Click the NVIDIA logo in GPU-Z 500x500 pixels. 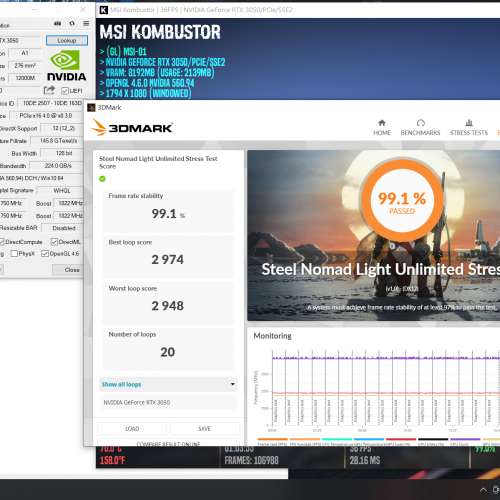[66, 65]
